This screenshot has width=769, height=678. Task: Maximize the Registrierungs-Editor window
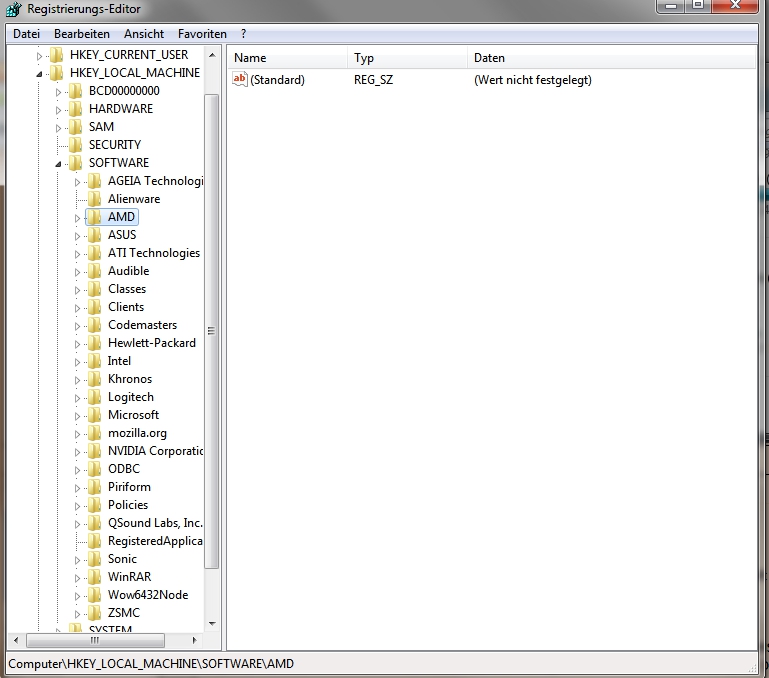click(x=698, y=6)
